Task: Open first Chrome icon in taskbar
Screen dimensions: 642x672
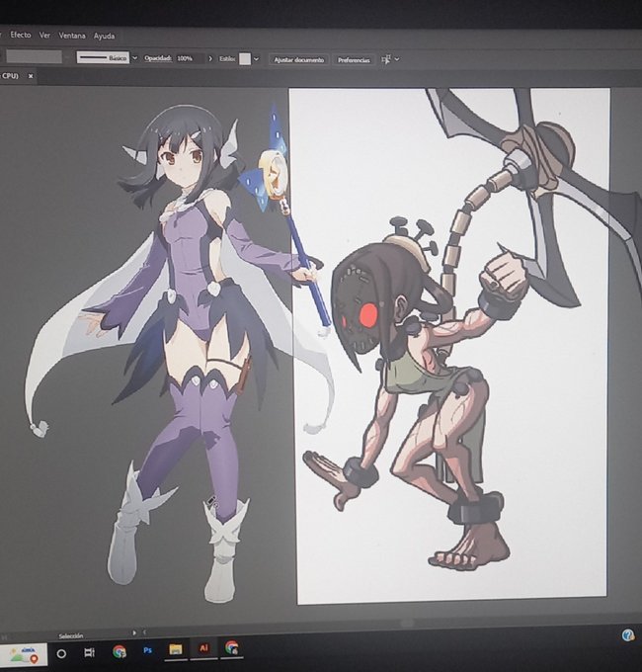Action: pos(120,652)
